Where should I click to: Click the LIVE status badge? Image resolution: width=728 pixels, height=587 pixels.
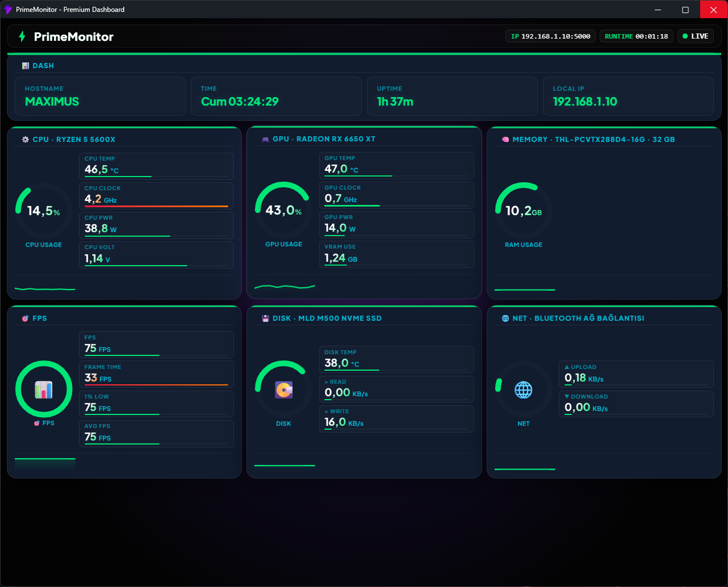[696, 36]
